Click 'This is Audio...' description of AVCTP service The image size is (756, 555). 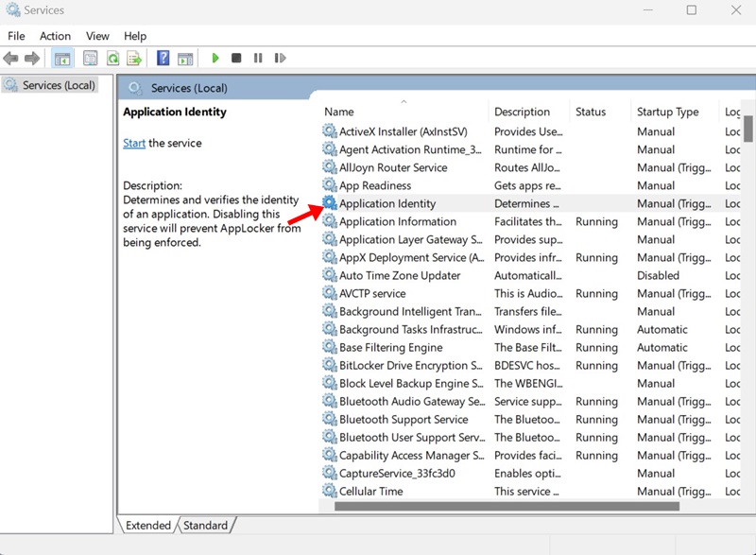point(528,293)
